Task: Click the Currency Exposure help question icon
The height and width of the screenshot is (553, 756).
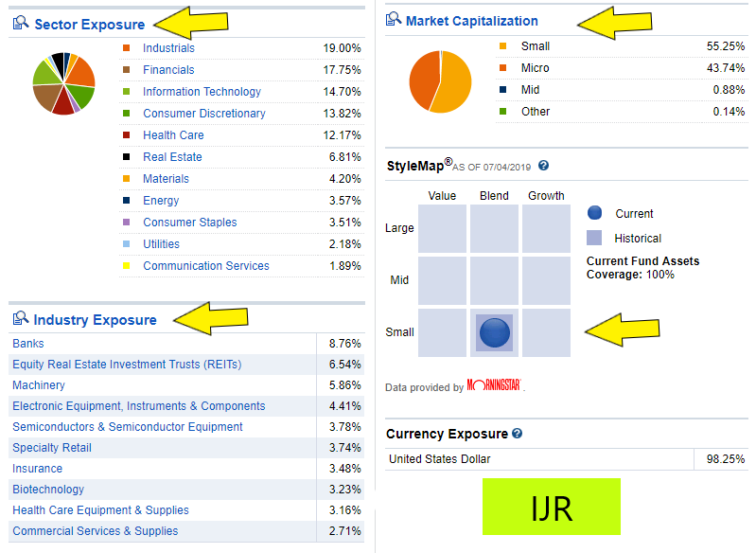Action: click(517, 434)
